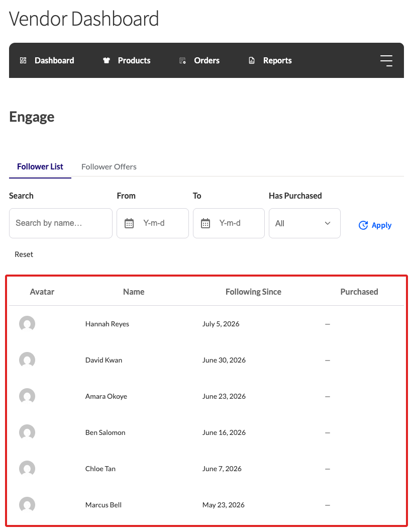Select the name Chloe Tan
412x532 pixels.
click(100, 469)
